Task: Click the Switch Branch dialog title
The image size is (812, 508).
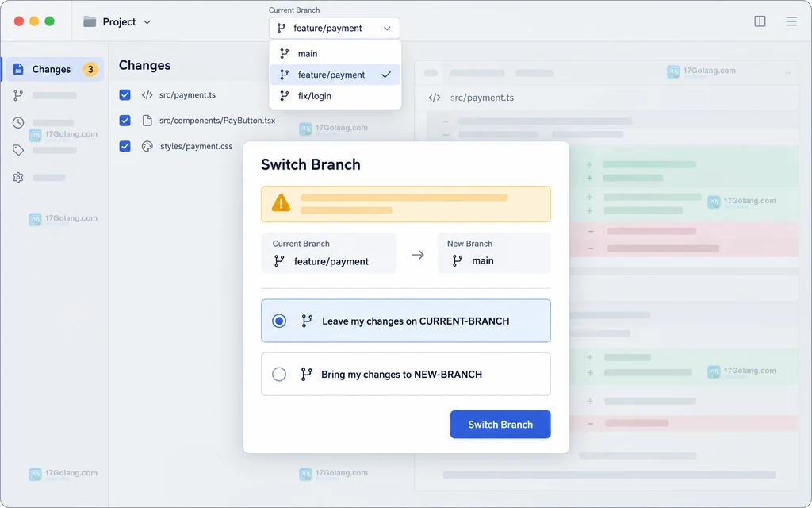Action: click(311, 164)
